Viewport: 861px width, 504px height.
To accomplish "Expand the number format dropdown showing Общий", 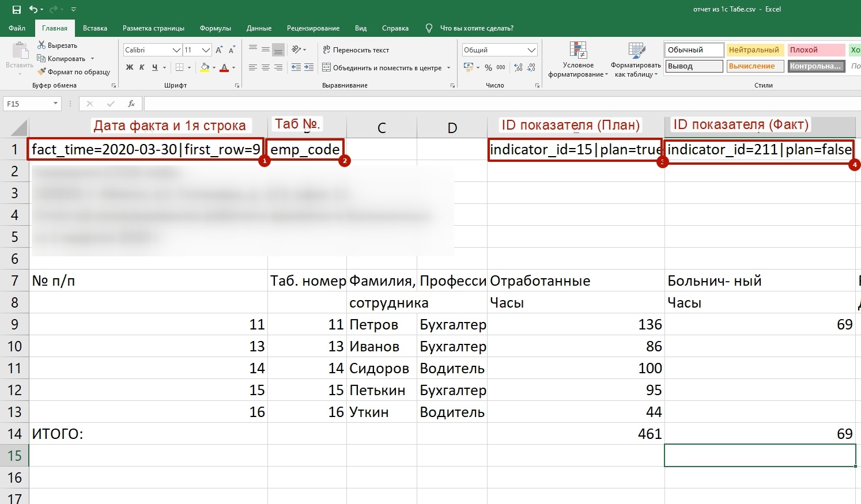I will (x=531, y=50).
